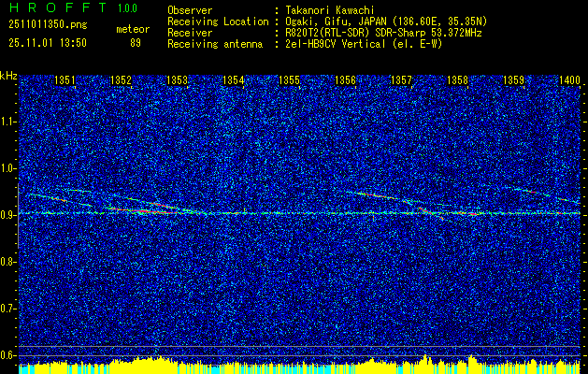Click the meteor label

coord(133,29)
